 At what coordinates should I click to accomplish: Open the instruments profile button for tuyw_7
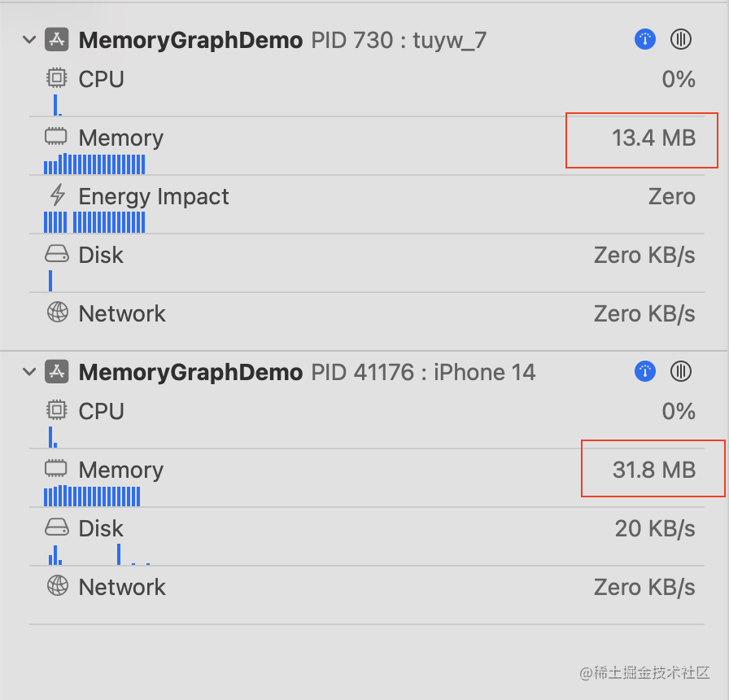645,40
